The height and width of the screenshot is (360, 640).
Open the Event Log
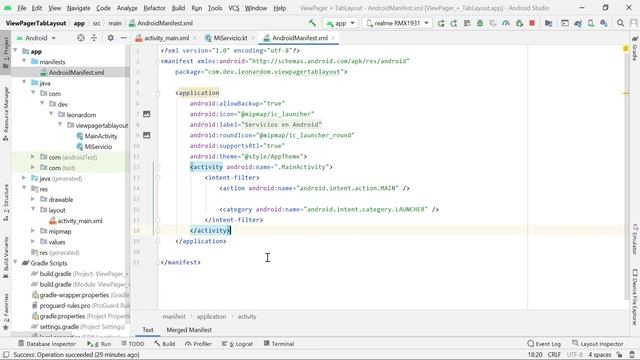click(544, 344)
